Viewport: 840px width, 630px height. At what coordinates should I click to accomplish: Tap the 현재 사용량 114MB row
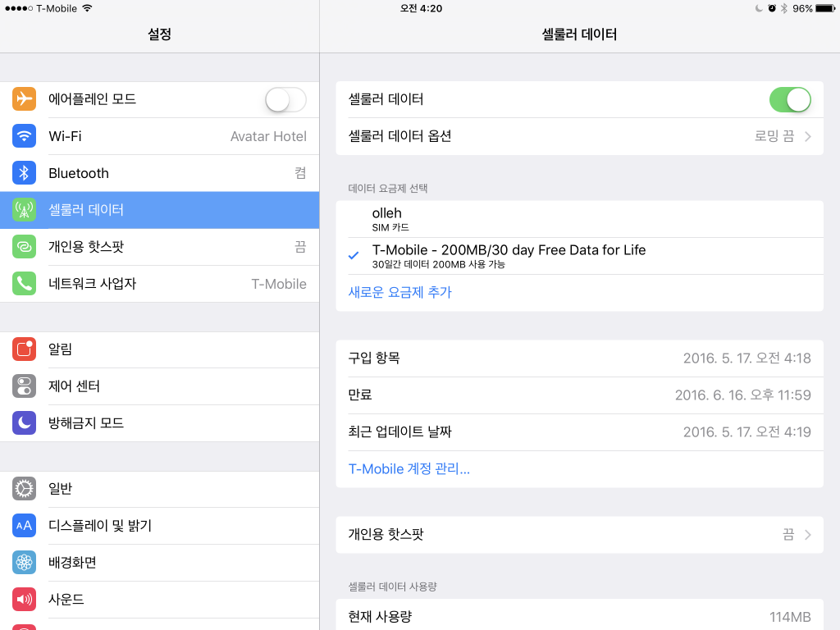point(580,616)
